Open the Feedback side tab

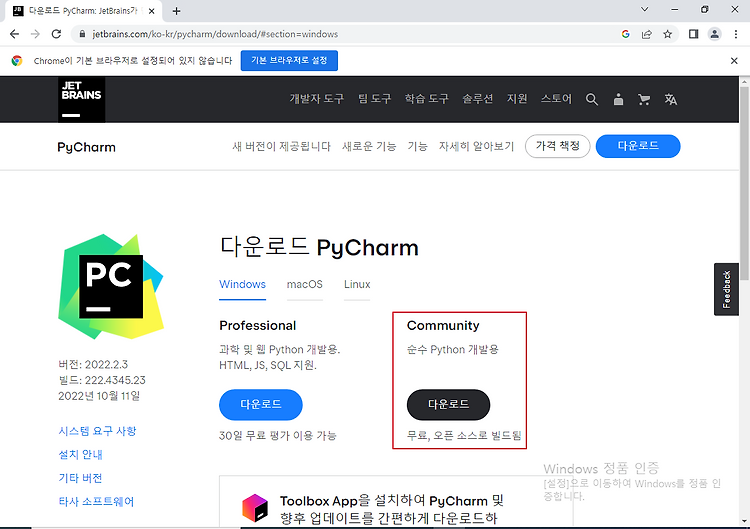pyautogui.click(x=727, y=289)
